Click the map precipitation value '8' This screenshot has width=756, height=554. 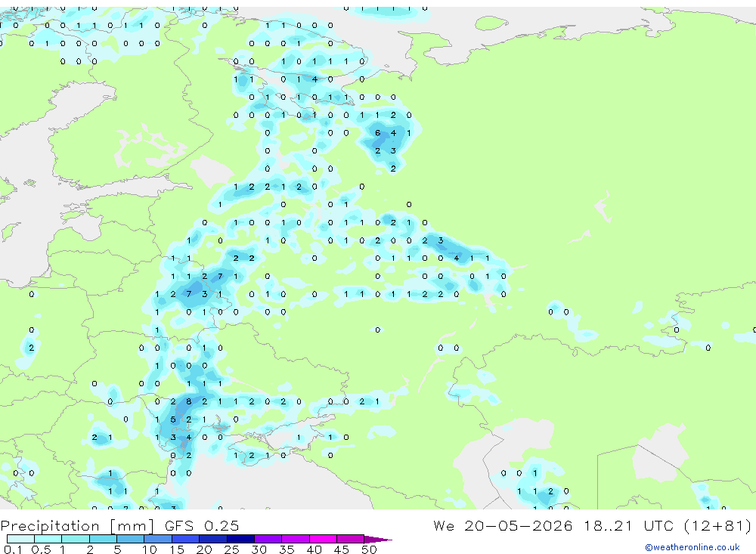pyautogui.click(x=188, y=401)
